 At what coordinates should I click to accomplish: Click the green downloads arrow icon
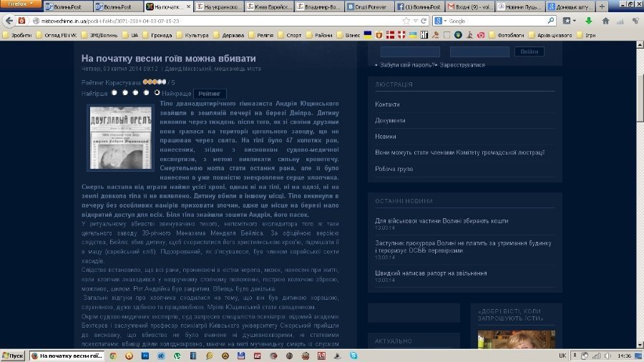587,21
